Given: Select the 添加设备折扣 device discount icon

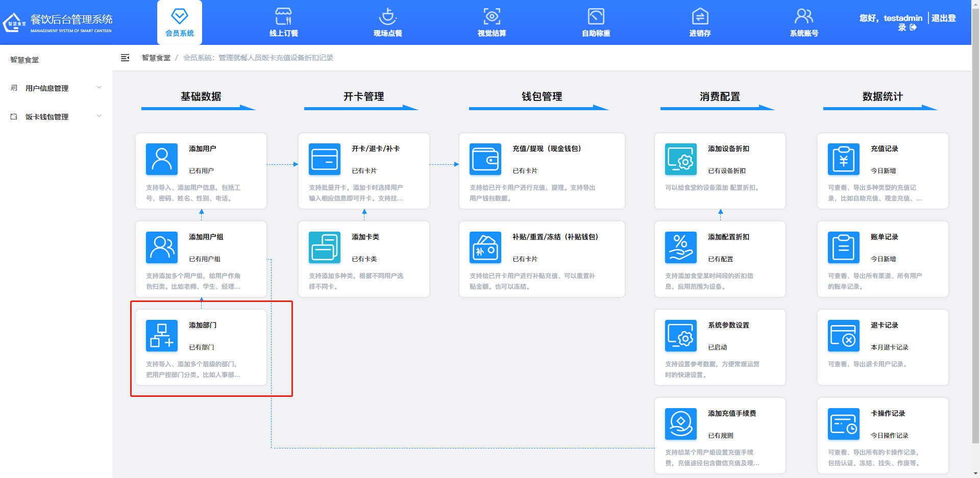Looking at the screenshot, I should [680, 159].
